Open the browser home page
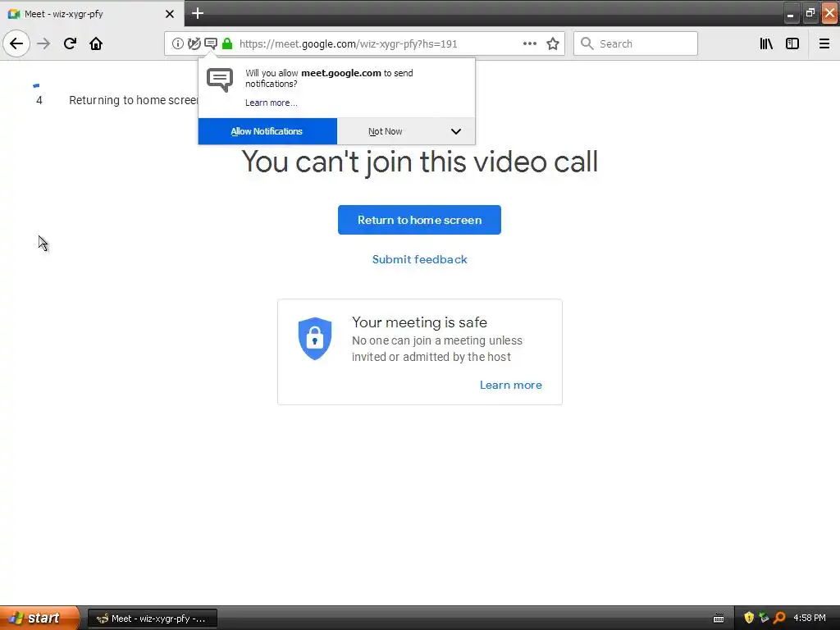The height and width of the screenshot is (630, 840). coord(96,43)
